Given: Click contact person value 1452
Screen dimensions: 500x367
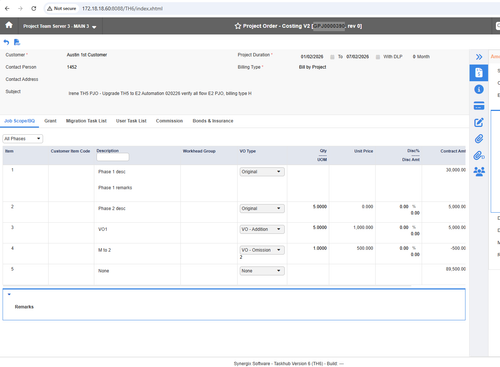Looking at the screenshot, I should (72, 67).
